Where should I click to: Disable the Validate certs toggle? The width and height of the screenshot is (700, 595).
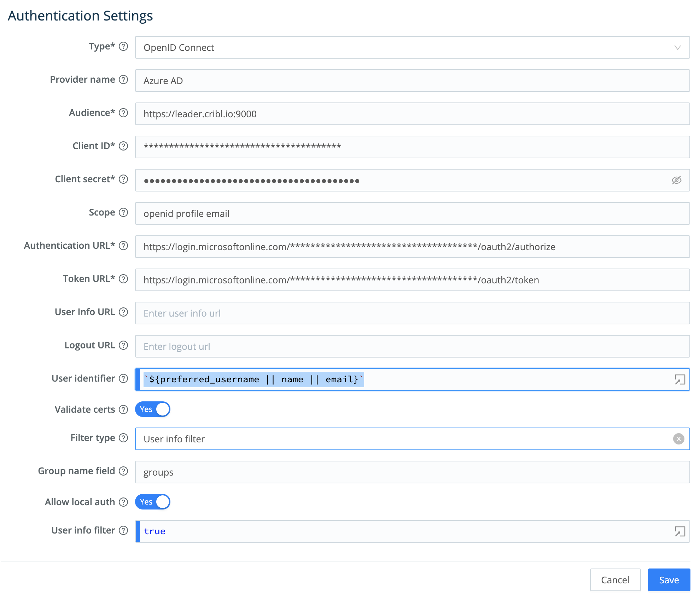click(x=152, y=409)
